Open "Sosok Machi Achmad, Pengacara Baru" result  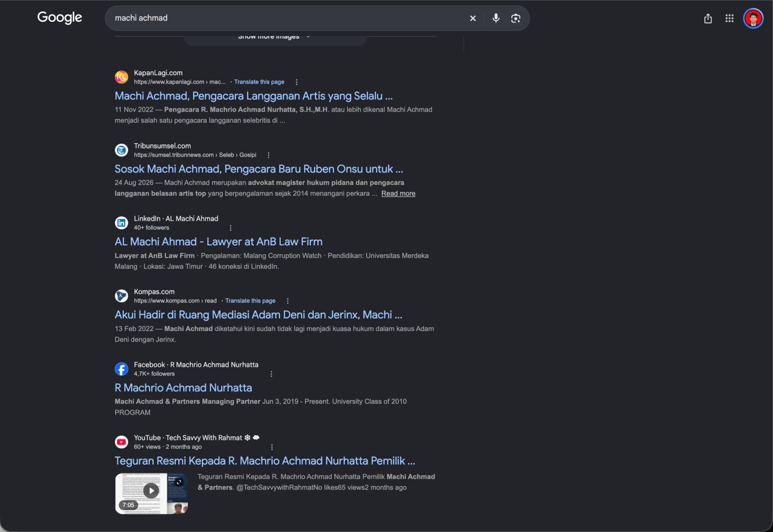(258, 169)
